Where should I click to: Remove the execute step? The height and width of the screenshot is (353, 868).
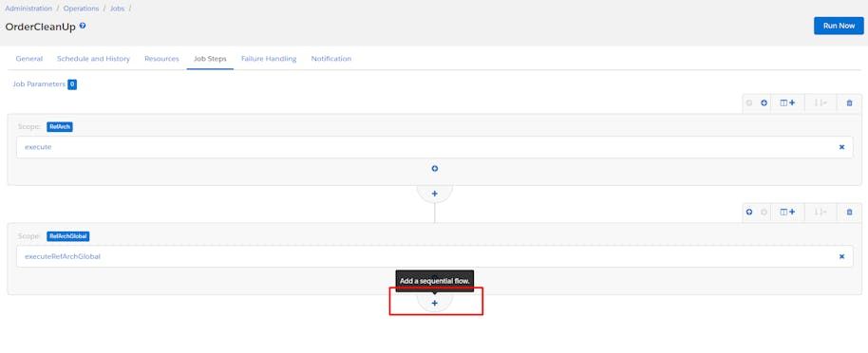(x=841, y=147)
